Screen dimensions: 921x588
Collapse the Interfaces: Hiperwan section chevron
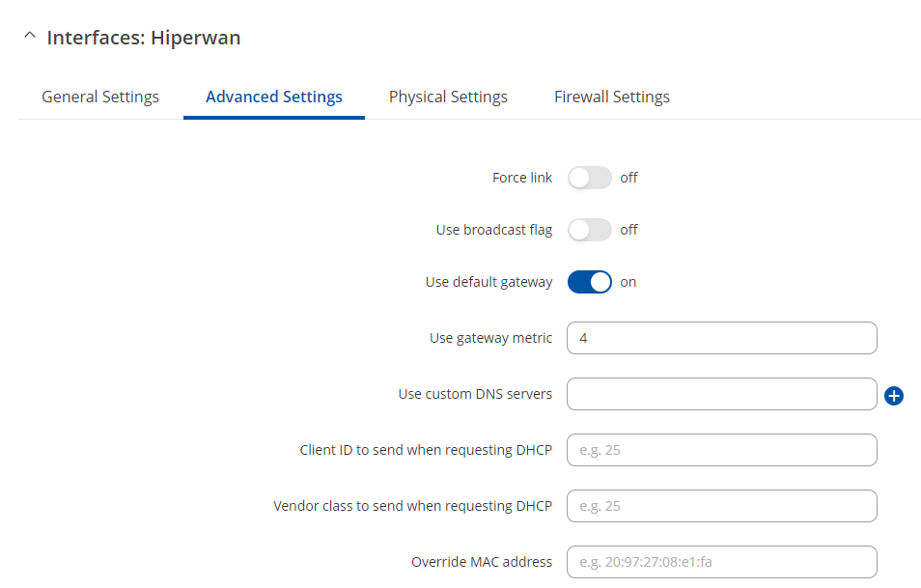click(29, 36)
